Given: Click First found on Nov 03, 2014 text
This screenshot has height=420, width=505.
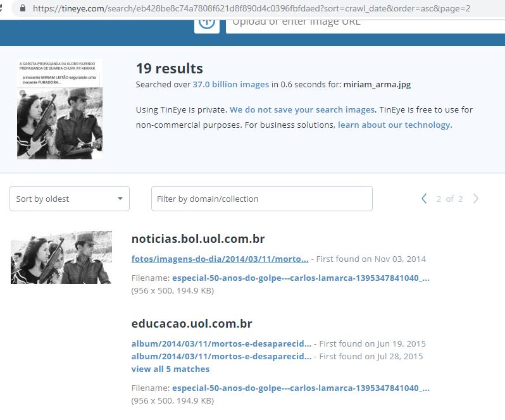Looking at the screenshot, I should tap(371, 259).
